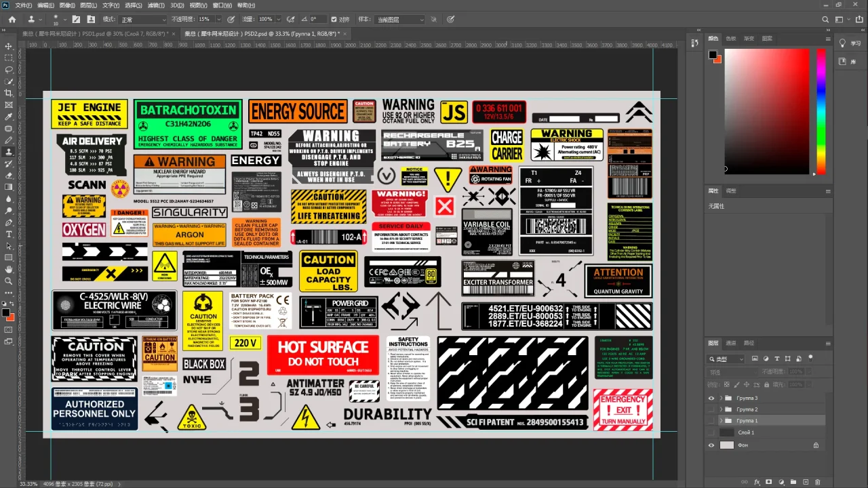The height and width of the screenshot is (488, 868).
Task: Open the clone source panel icon
Action: pos(90,19)
